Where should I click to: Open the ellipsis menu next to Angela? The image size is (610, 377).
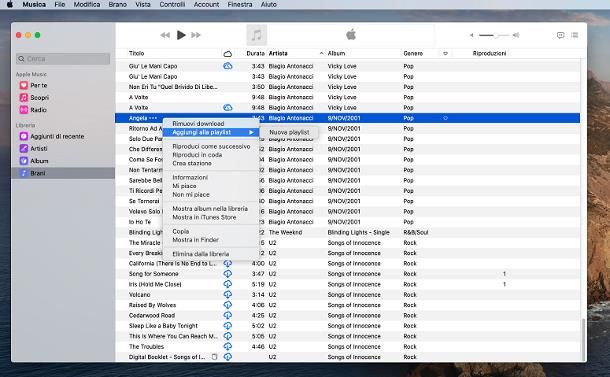(x=153, y=118)
